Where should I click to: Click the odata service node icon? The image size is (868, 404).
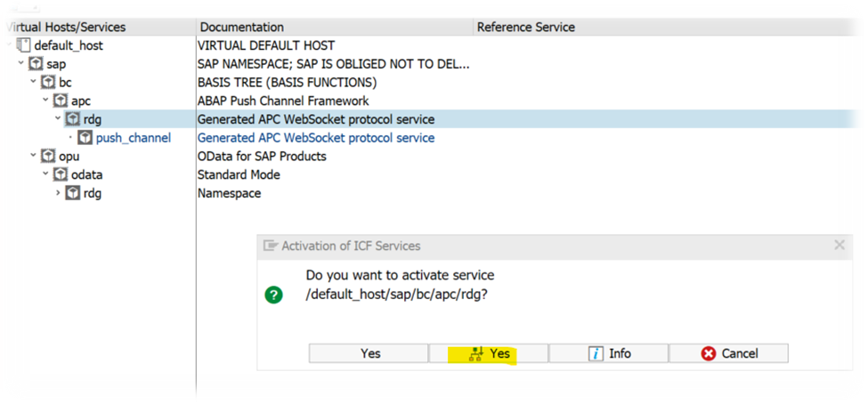click(61, 175)
